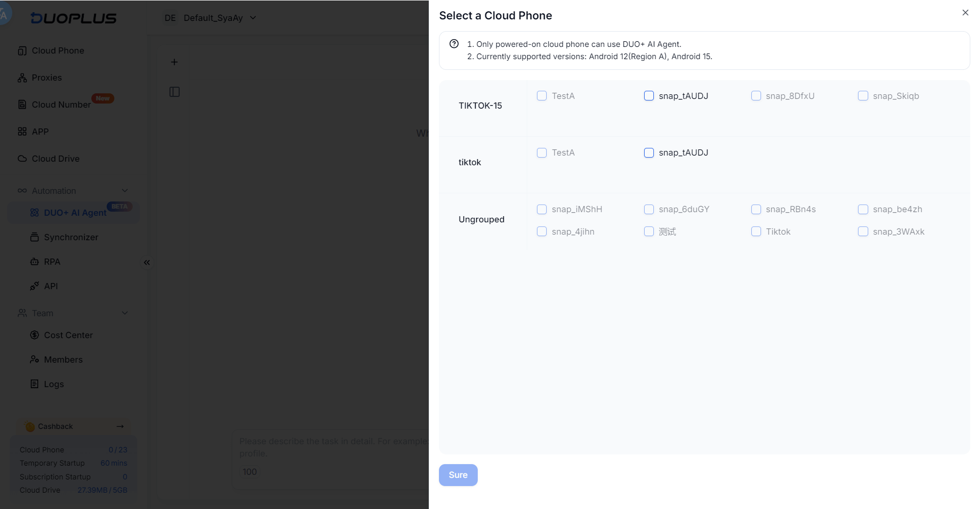The width and height of the screenshot is (980, 509).
Task: Click the Proxies sidebar icon
Action: pos(22,78)
